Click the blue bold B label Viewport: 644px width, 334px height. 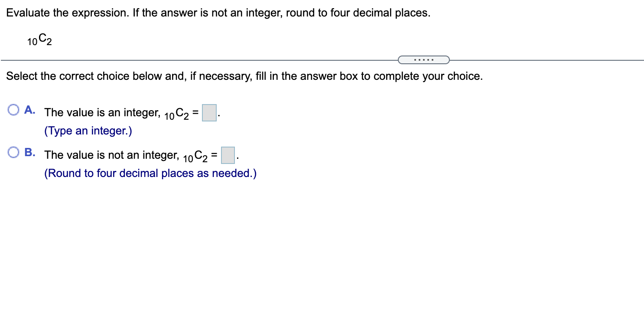[29, 152]
